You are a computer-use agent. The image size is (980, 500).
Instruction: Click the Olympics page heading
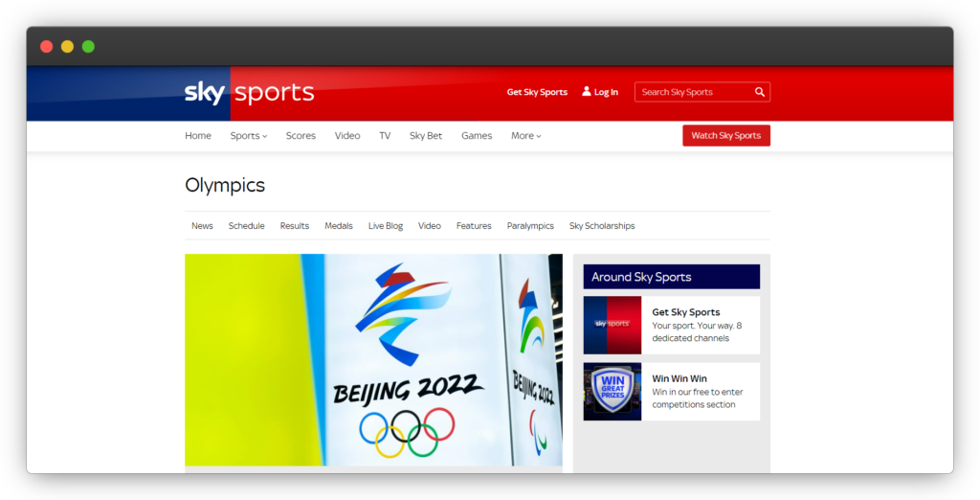click(225, 185)
